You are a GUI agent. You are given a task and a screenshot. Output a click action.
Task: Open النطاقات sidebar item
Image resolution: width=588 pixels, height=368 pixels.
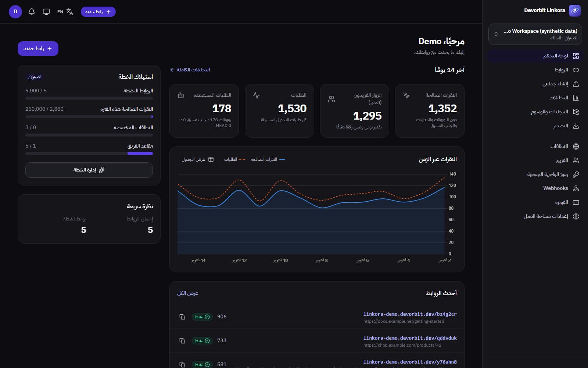coord(535,146)
